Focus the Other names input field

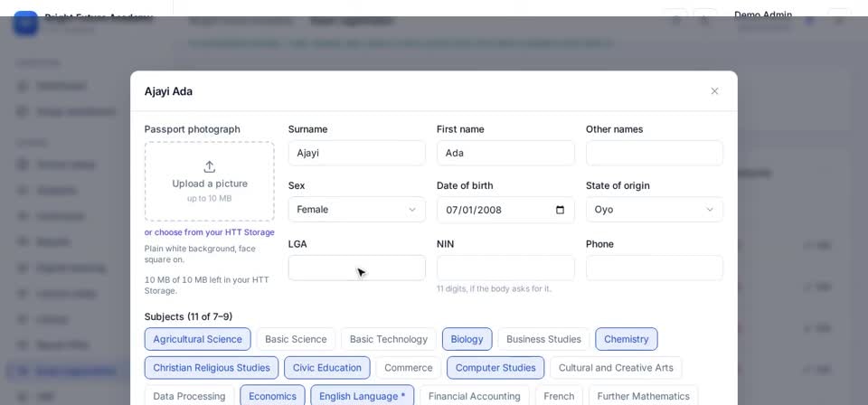(x=655, y=154)
